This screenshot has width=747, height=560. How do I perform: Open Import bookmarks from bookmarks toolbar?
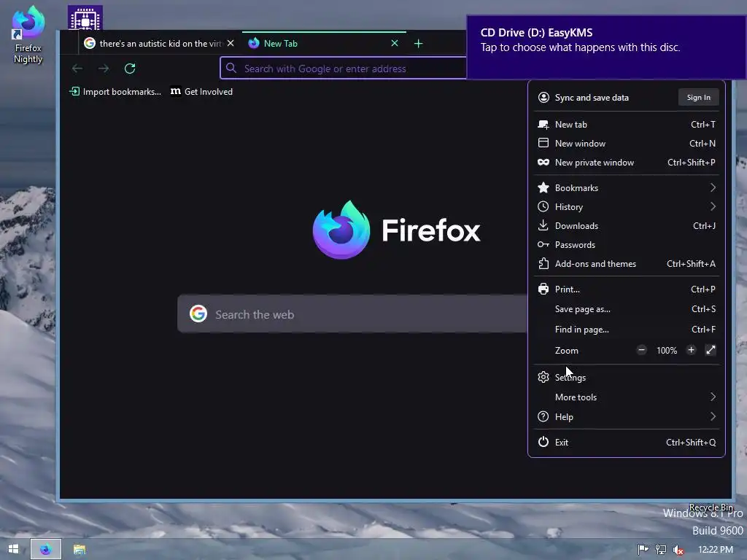click(x=115, y=91)
